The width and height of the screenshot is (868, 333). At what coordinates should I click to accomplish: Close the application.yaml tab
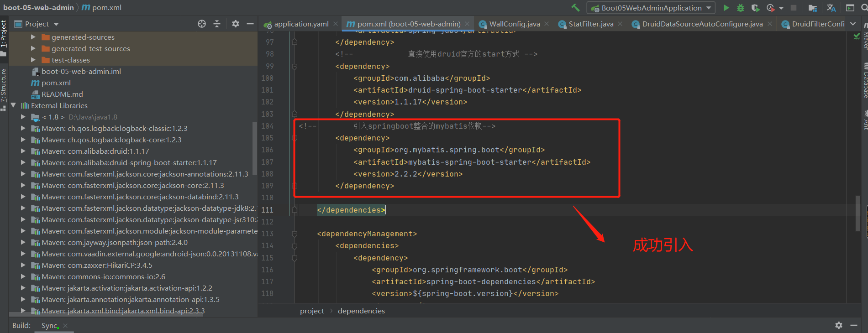[336, 24]
